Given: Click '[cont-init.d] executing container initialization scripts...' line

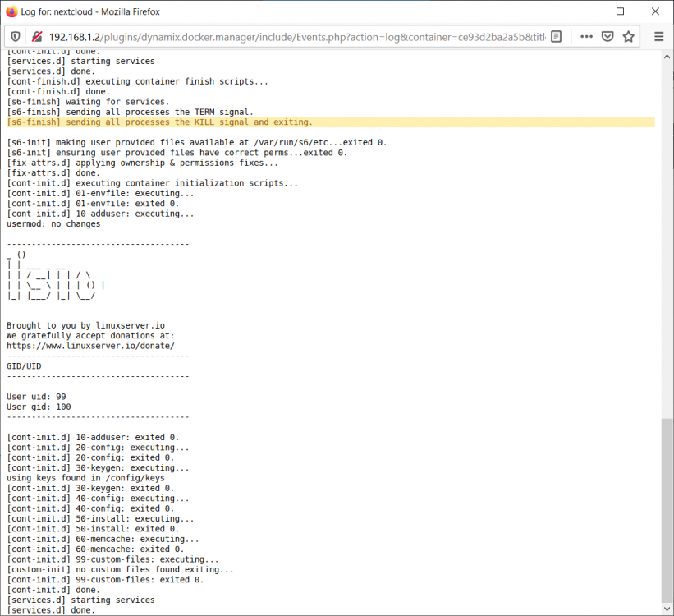Looking at the screenshot, I should coord(152,183).
